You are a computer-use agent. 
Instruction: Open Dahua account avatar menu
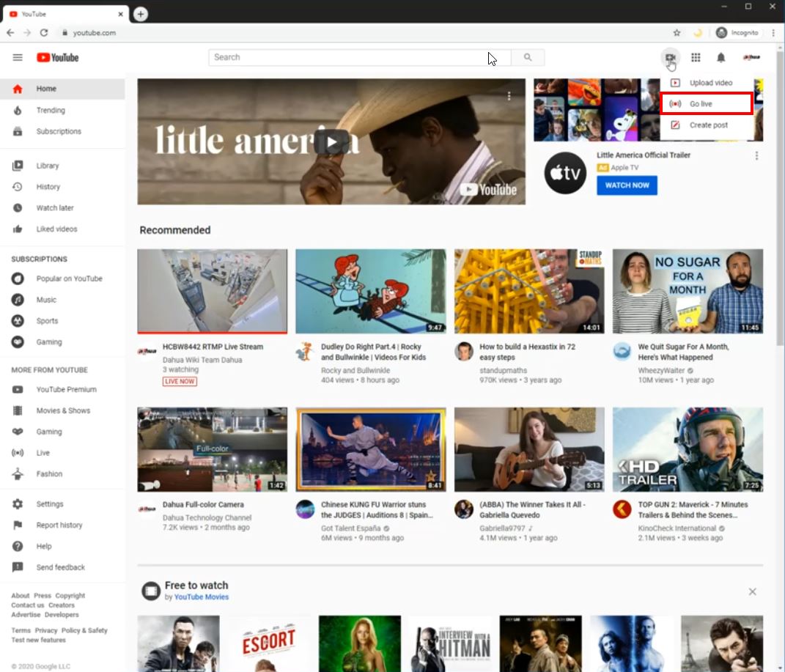(751, 58)
